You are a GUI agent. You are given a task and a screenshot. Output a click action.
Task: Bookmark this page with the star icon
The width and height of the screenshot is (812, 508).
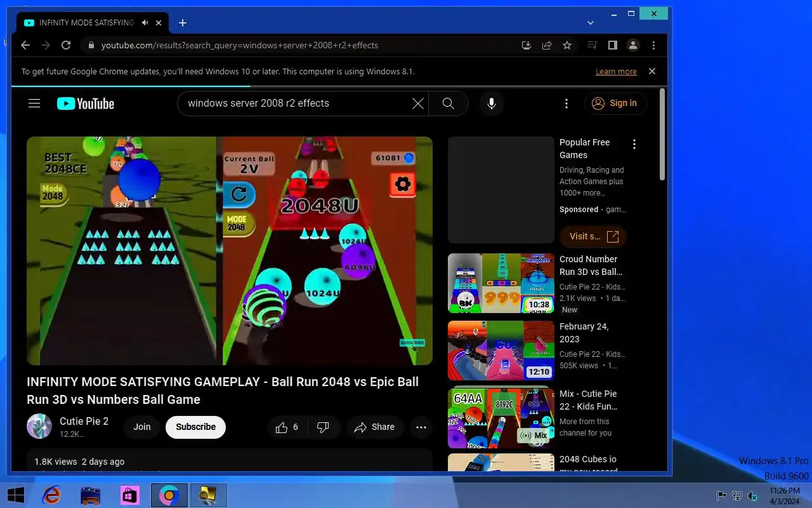[x=567, y=45]
